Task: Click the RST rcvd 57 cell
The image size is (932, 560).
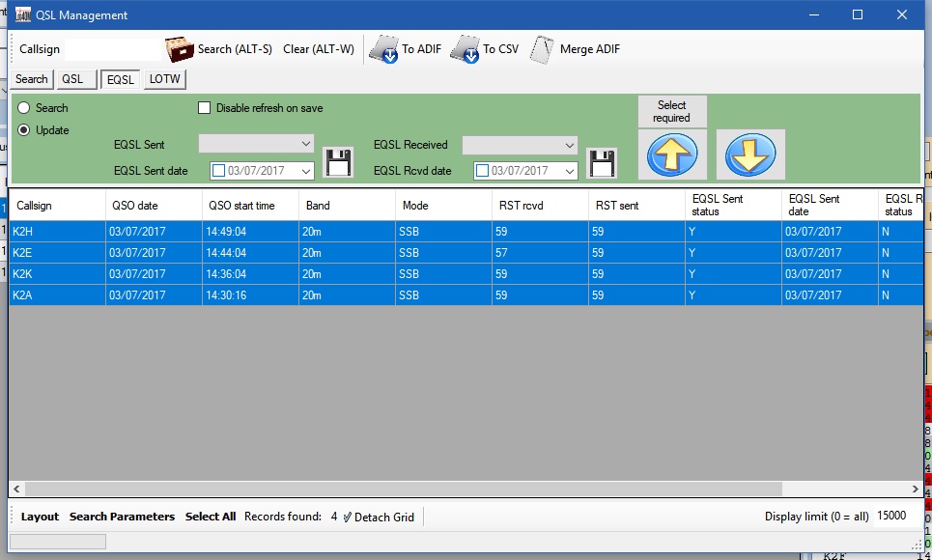Action: coord(540,253)
